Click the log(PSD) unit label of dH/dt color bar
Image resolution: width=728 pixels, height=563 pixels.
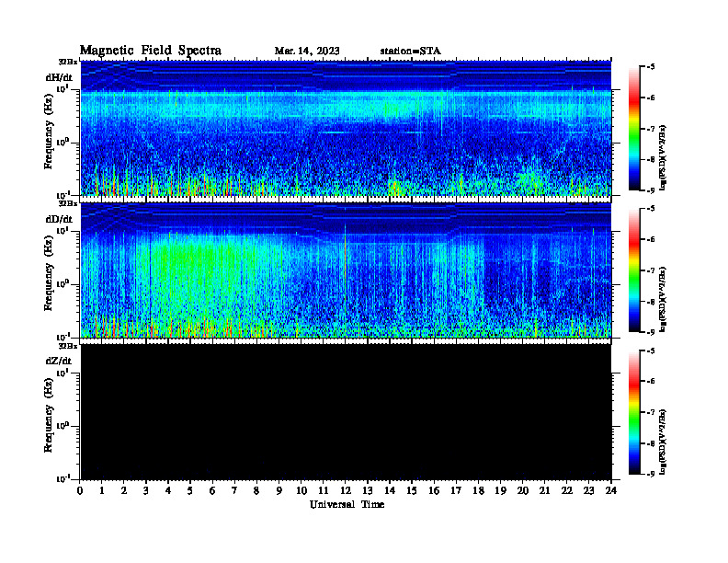point(664,157)
